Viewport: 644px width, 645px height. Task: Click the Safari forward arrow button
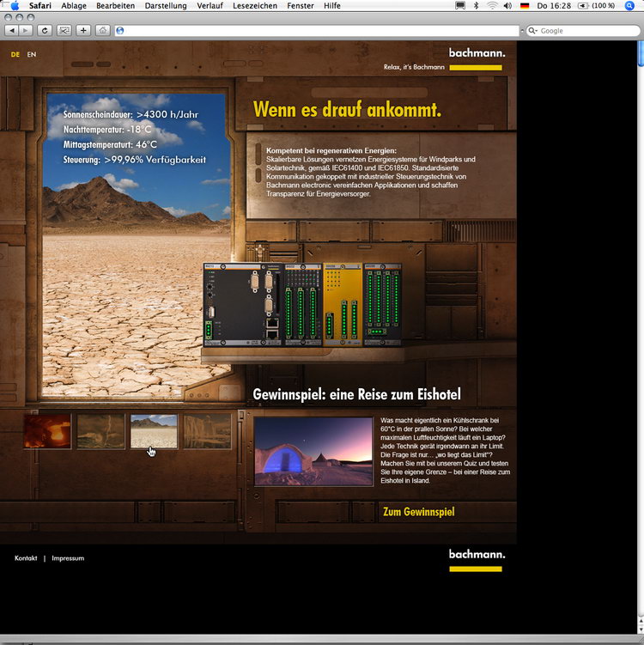point(24,30)
